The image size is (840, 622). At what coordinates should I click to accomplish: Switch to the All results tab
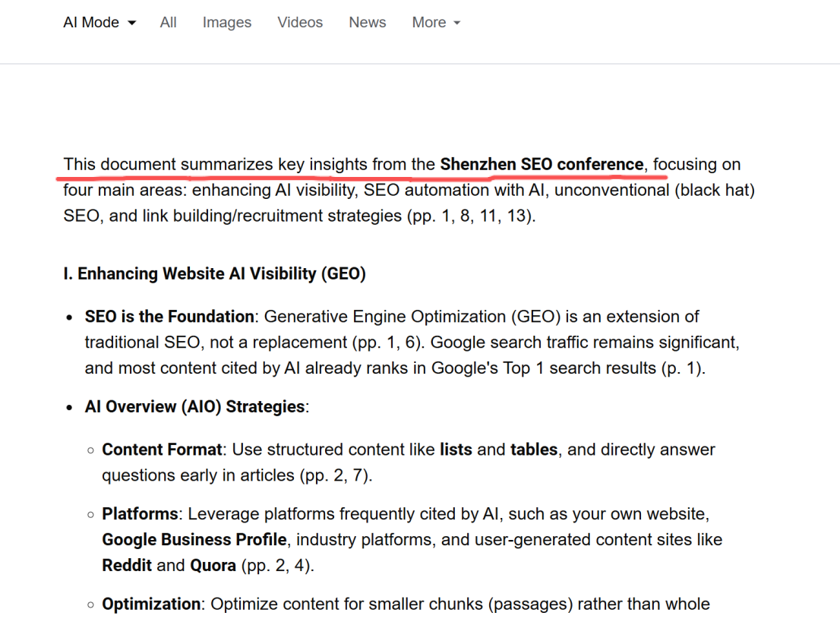[168, 23]
